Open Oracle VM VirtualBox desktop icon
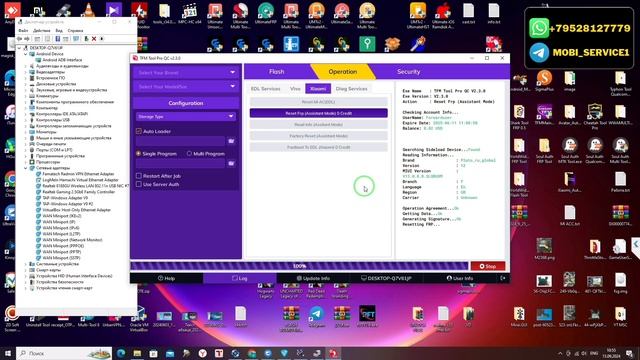 (139, 318)
